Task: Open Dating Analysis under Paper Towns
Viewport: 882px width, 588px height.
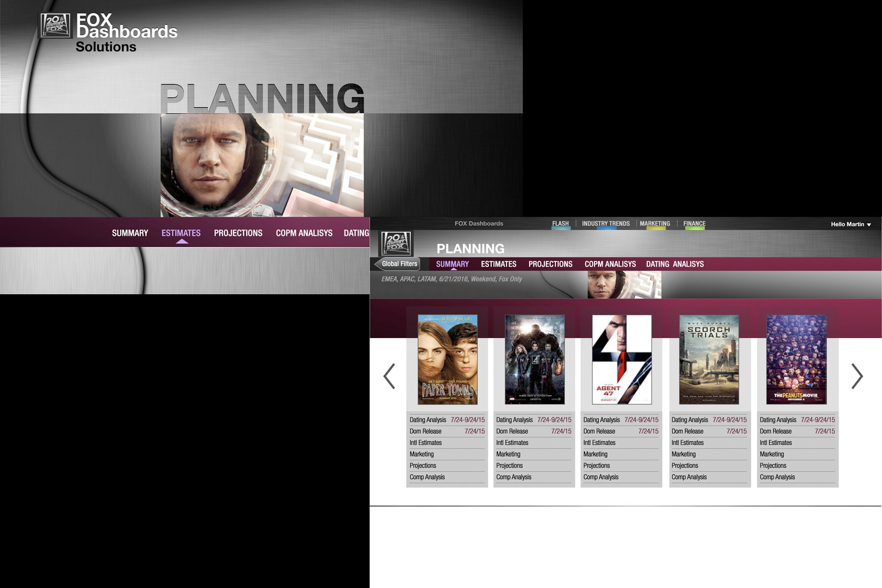Action: [x=447, y=420]
